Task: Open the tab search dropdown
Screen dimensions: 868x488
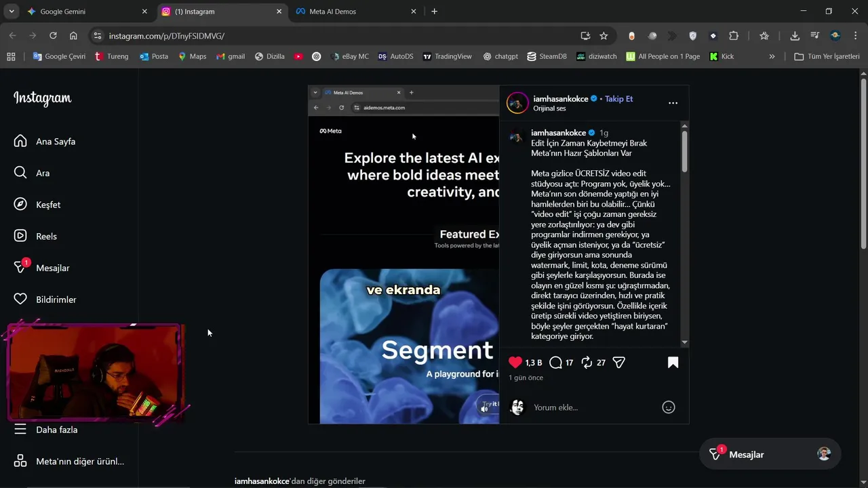Action: [x=11, y=12]
